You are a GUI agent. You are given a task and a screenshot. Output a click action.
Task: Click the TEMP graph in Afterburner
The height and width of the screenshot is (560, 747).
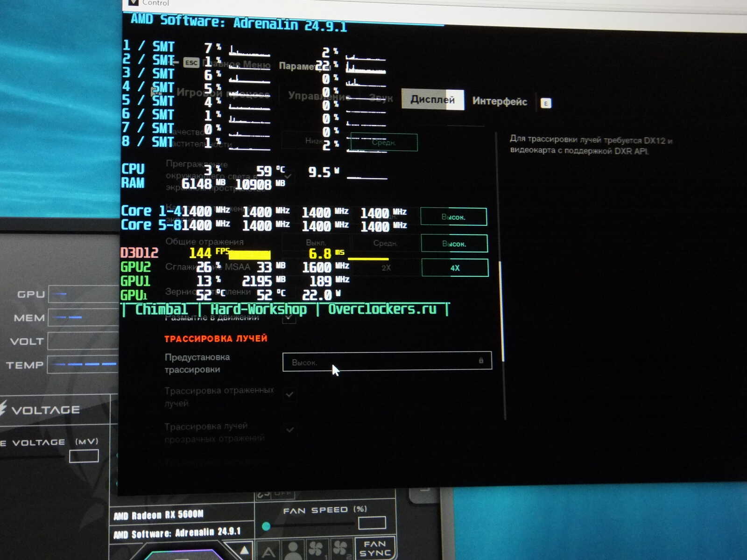coord(83,364)
